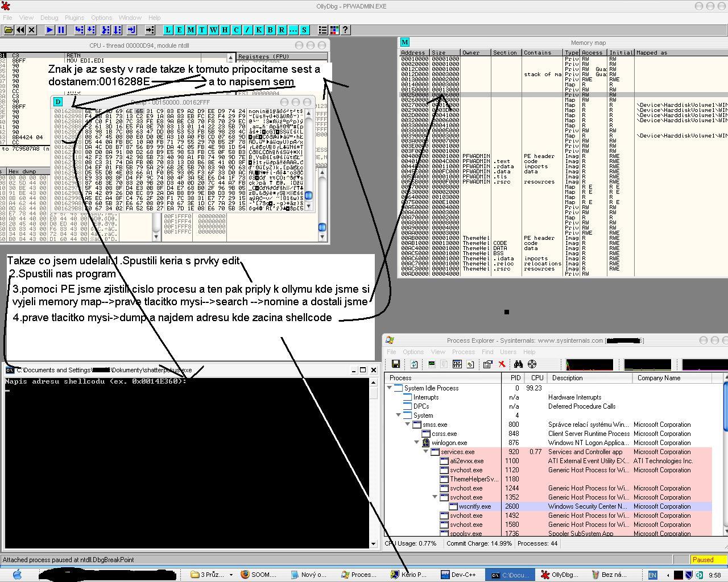Image resolution: width=728 pixels, height=582 pixels.
Task: Collapse System Idle Process tree node
Action: [x=390, y=388]
